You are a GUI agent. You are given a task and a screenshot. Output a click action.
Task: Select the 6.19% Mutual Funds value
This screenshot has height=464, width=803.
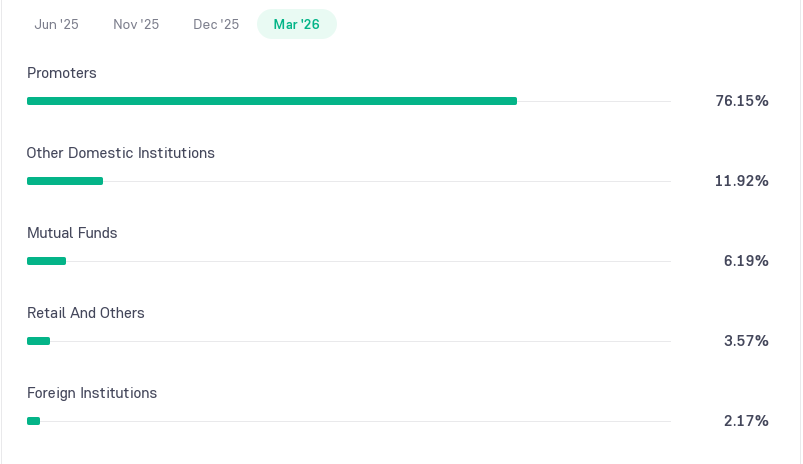[746, 261]
